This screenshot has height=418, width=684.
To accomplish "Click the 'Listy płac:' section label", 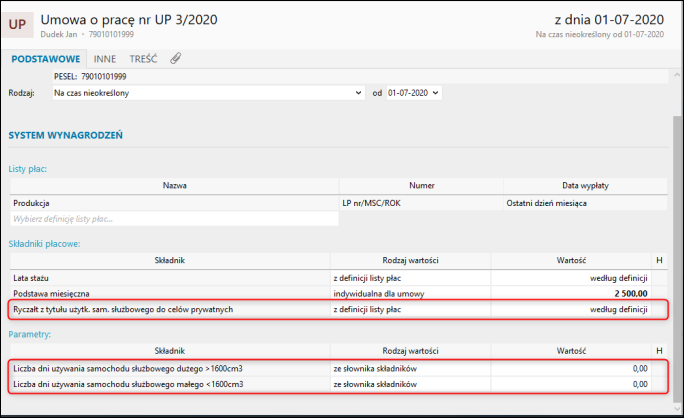I will (27, 169).
